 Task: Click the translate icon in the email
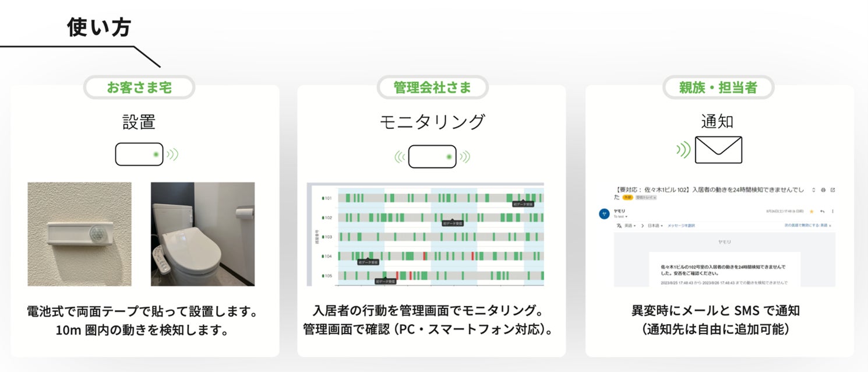point(619,225)
